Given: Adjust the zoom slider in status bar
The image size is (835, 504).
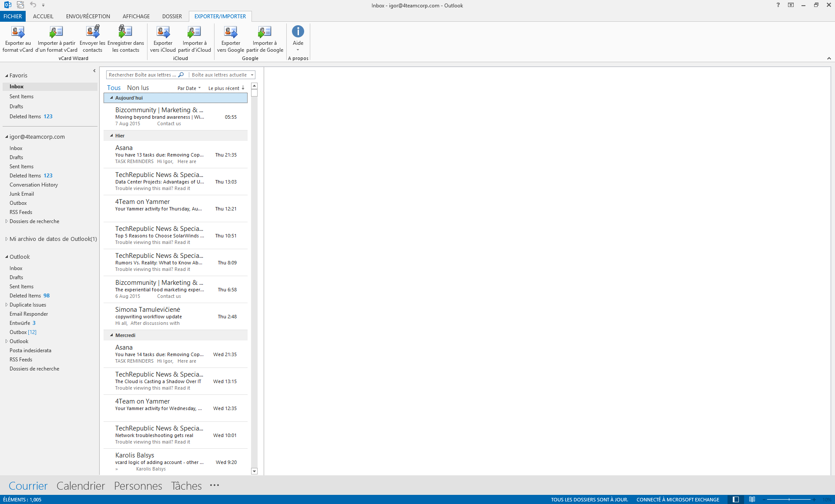Looking at the screenshot, I should click(789, 499).
